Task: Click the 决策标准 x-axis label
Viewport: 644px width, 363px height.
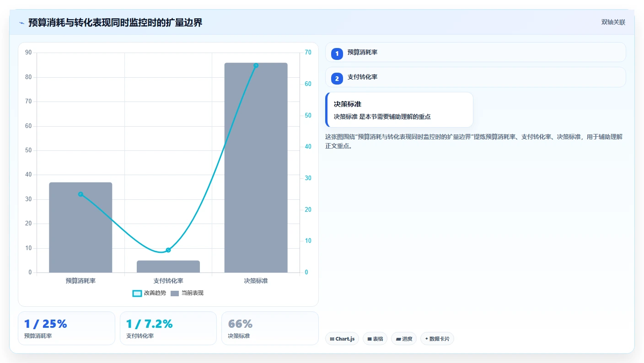Action: click(256, 281)
